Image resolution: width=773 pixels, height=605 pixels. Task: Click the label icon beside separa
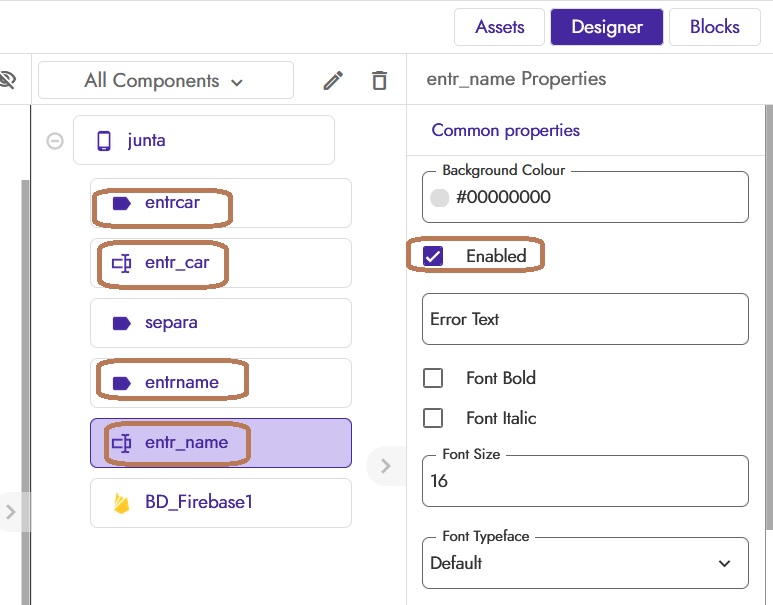(x=122, y=323)
